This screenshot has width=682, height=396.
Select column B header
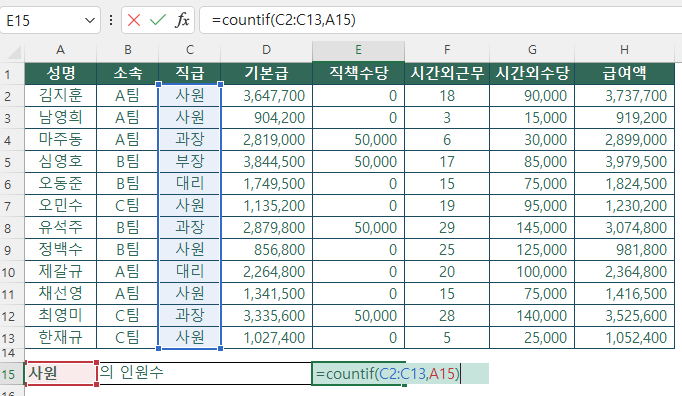tap(127, 50)
